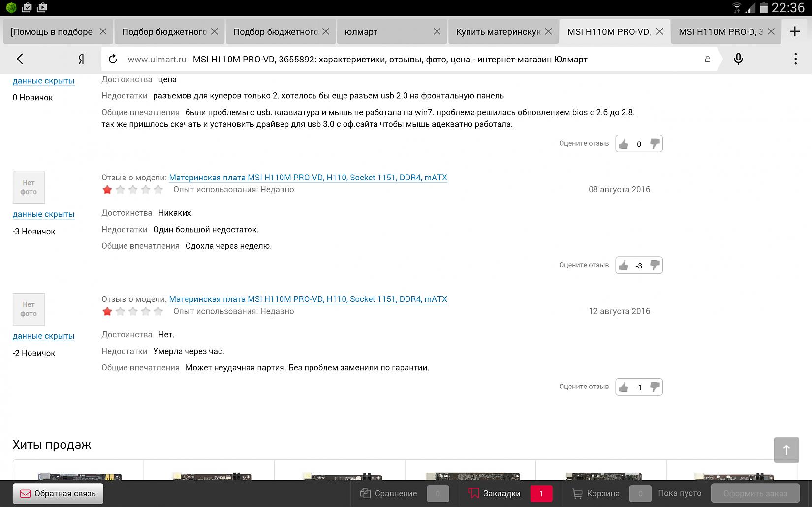812x507 pixels.
Task: Click the Обратная связь feedback button
Action: (58, 493)
